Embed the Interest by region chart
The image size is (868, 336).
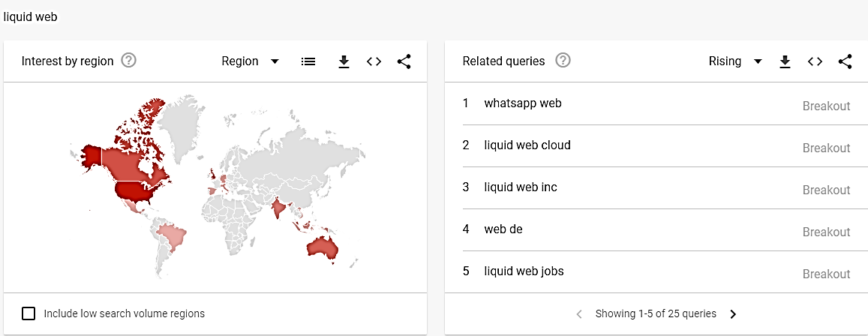coord(374,61)
